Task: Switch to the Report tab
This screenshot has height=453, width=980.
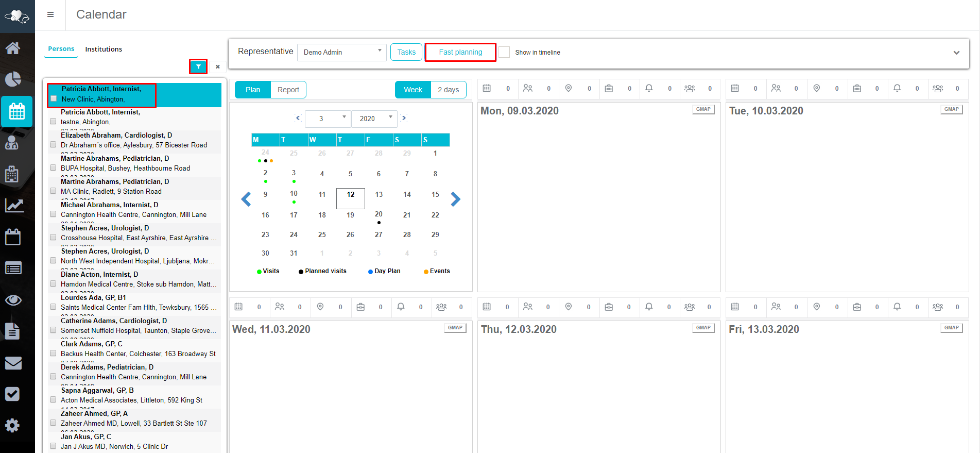Action: pos(288,90)
